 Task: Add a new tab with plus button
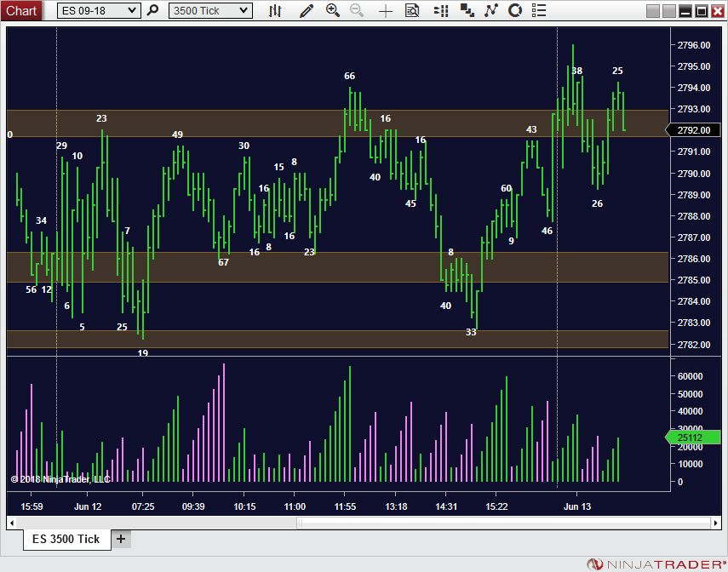click(x=121, y=539)
